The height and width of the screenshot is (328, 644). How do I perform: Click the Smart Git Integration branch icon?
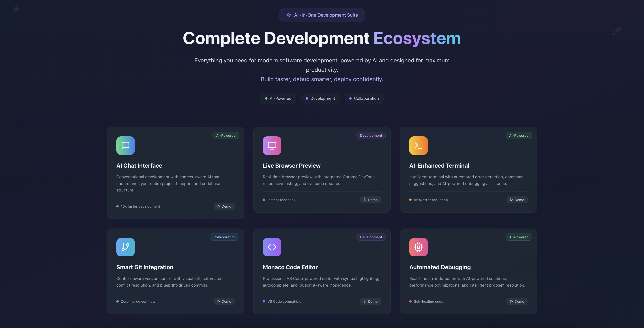[126, 247]
